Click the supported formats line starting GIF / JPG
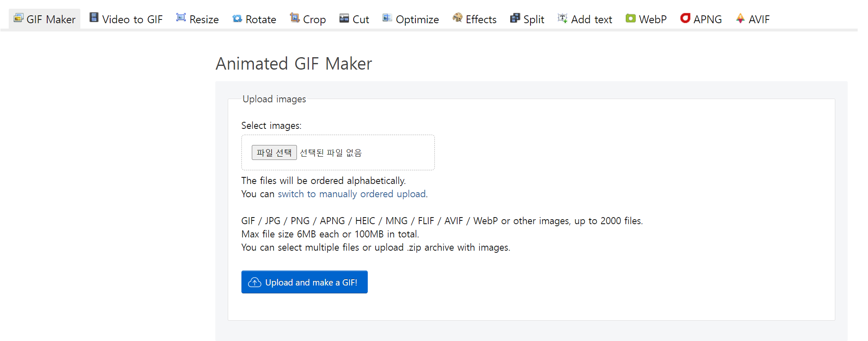 (x=442, y=221)
